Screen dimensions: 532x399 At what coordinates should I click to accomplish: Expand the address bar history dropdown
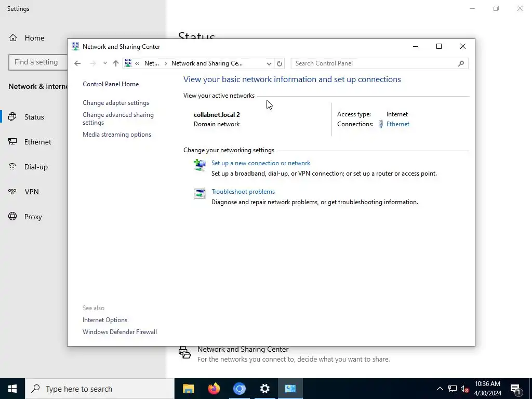[269, 63]
